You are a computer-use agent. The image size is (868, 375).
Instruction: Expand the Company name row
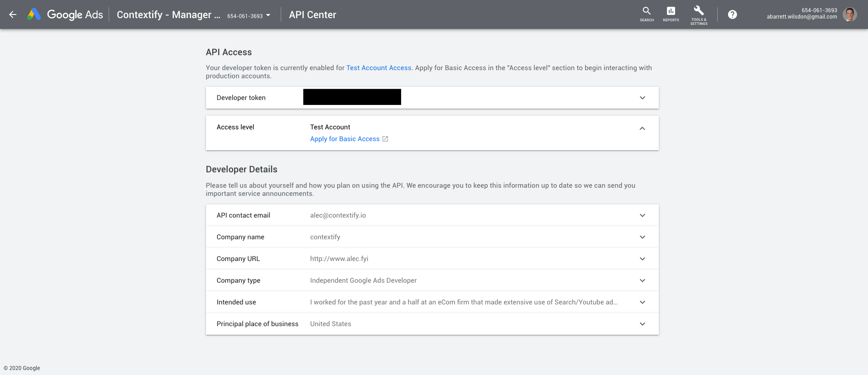pos(642,237)
